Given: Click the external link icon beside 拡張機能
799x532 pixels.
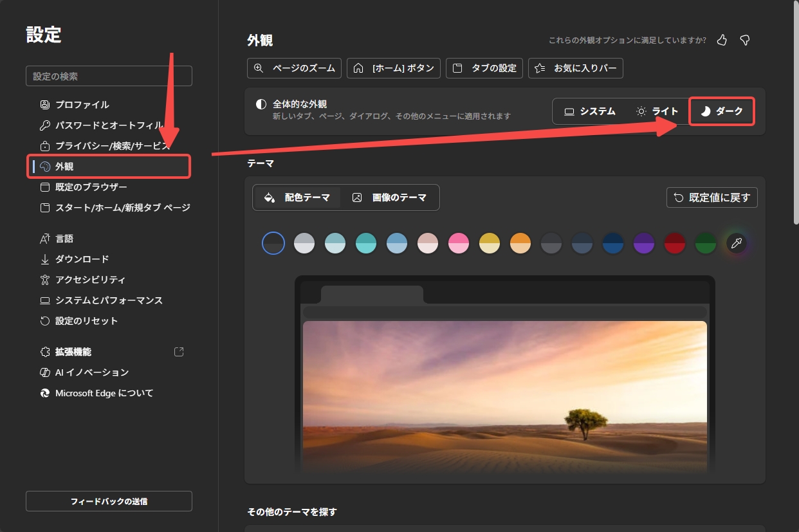Looking at the screenshot, I should tap(179, 352).
